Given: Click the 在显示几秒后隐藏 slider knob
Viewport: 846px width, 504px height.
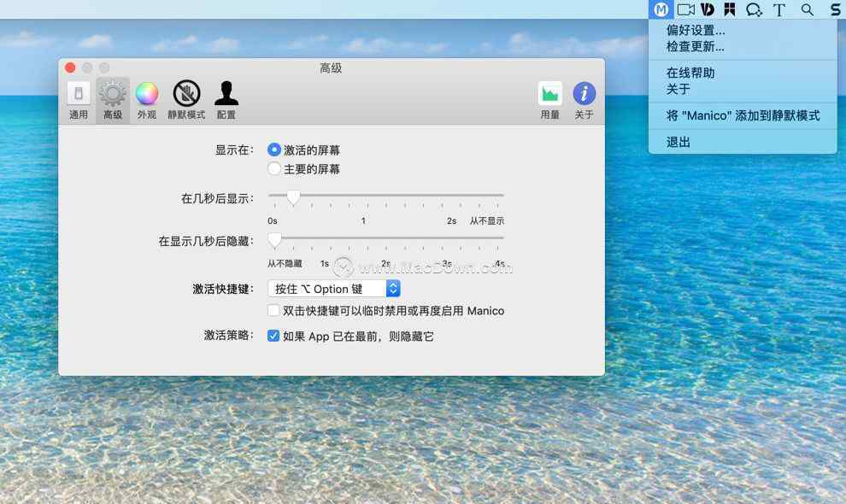Looking at the screenshot, I should (274, 239).
